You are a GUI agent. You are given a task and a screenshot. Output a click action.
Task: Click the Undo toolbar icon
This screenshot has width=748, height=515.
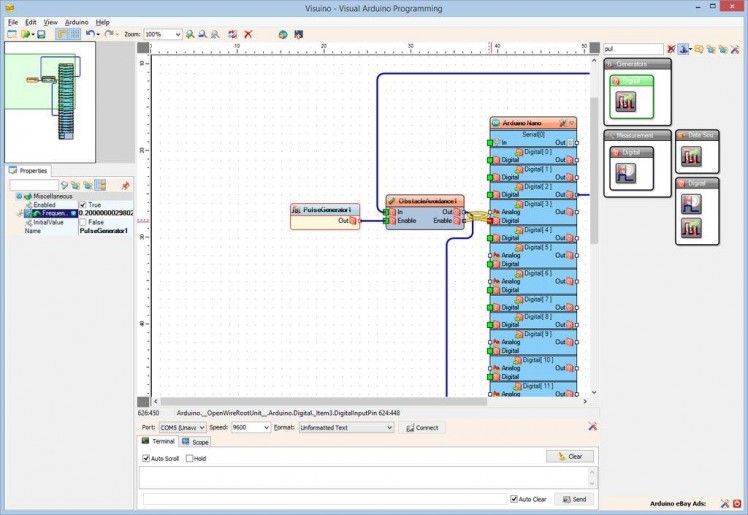click(90, 34)
